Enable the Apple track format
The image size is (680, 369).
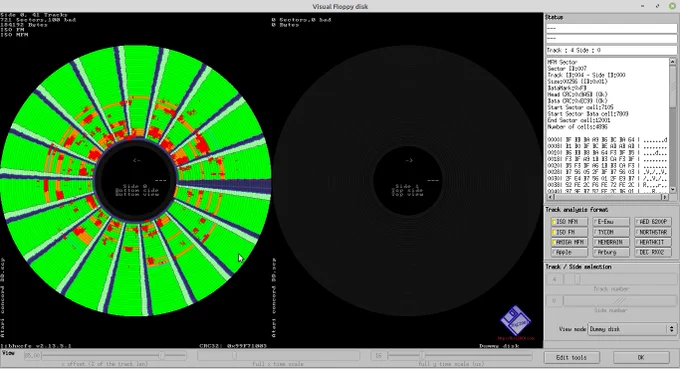pos(569,252)
